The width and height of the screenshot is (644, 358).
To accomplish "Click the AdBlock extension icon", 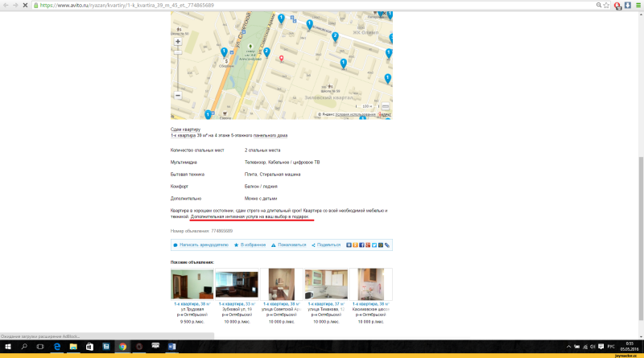I will point(617,5).
